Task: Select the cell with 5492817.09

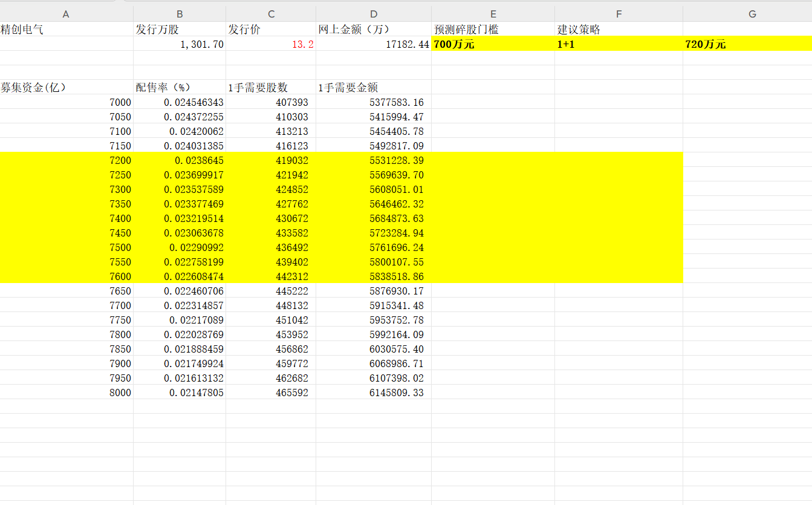Action: pyautogui.click(x=374, y=145)
